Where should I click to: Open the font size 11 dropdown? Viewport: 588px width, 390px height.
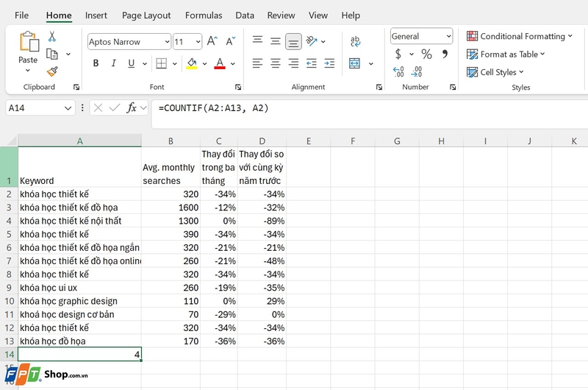pos(198,42)
